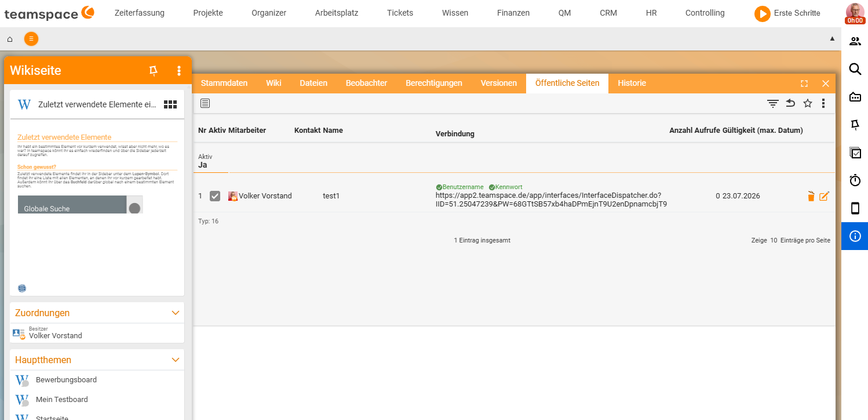The image size is (868, 420).
Task: Sort by Verbindung column header
Action: pos(455,134)
